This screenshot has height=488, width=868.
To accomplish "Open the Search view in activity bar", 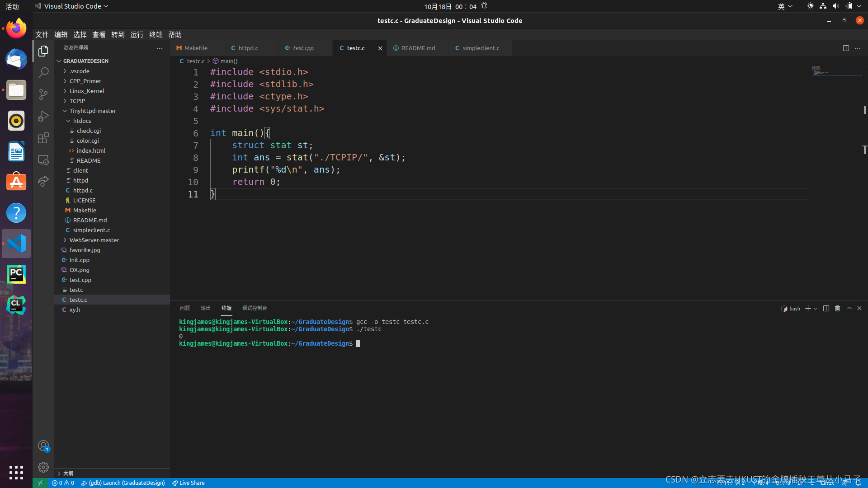I will (x=43, y=73).
